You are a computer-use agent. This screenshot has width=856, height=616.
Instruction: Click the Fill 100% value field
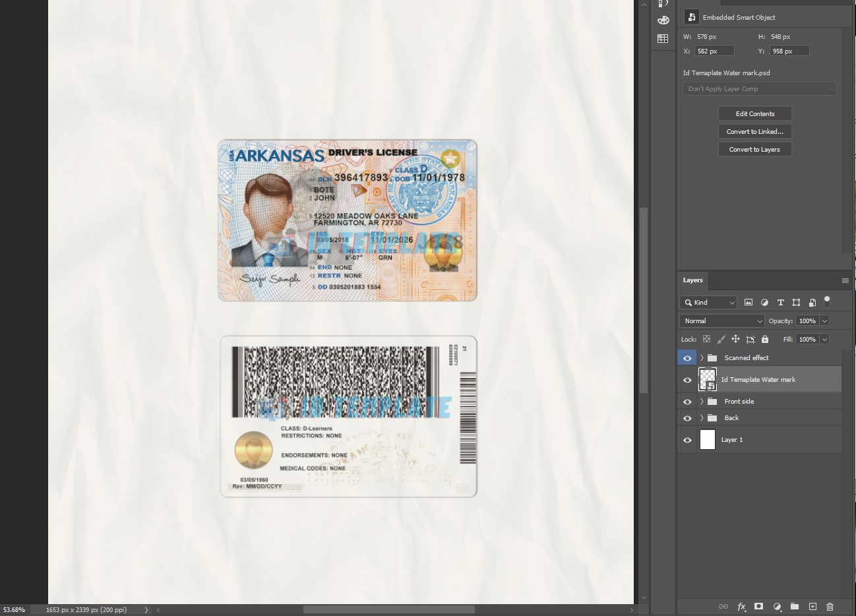click(807, 339)
